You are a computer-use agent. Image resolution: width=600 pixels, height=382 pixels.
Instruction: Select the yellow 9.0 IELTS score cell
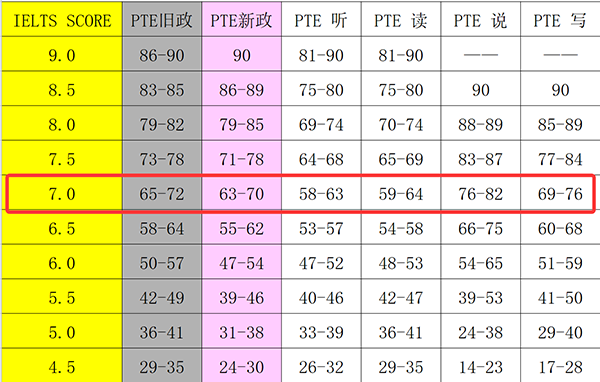(x=62, y=54)
